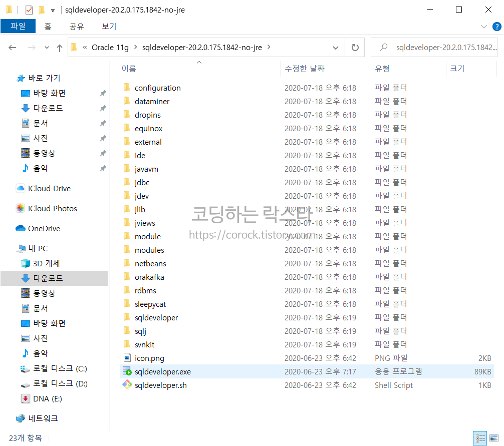The width and height of the screenshot is (504, 446).
Task: Go back with the back arrow
Action: (12, 48)
